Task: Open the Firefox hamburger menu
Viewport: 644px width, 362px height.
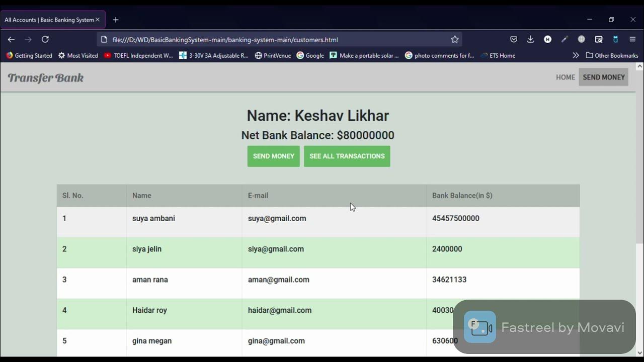Action: [632, 39]
